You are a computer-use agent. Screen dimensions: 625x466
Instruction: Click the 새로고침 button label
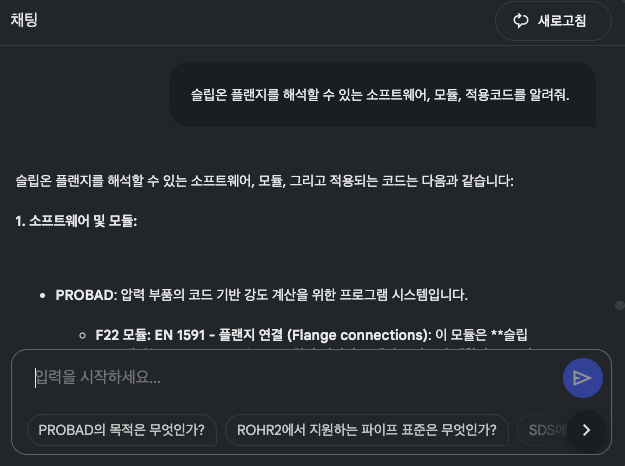pos(562,21)
